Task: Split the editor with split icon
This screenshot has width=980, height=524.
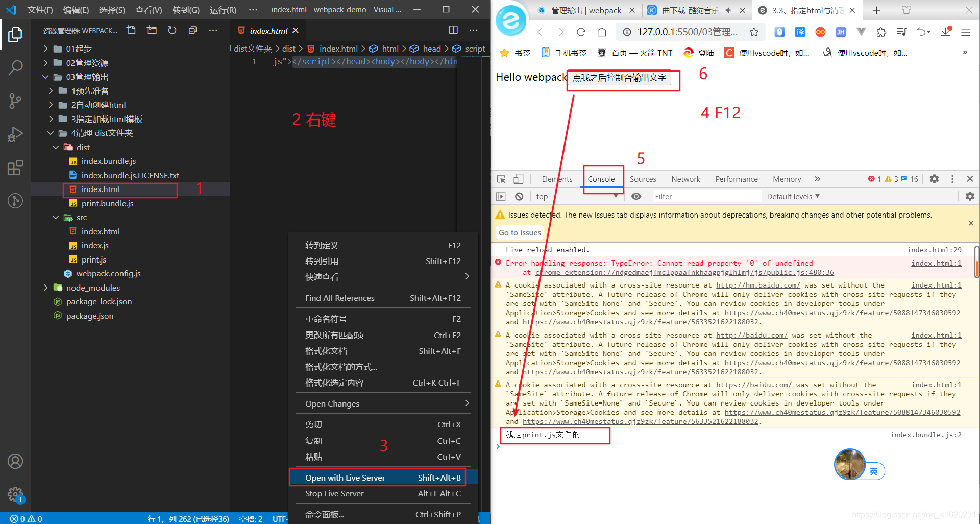Action: click(453, 30)
